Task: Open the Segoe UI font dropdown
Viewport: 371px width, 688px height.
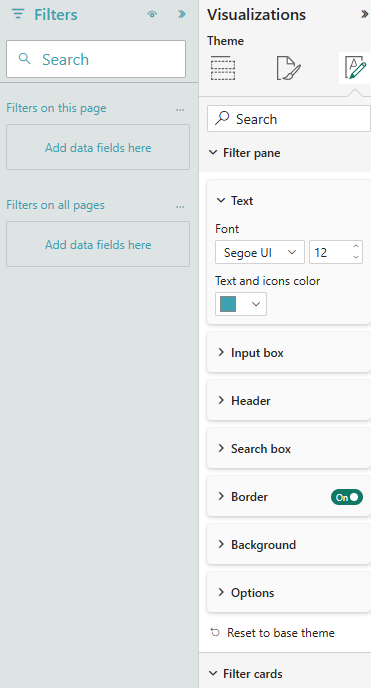Action: [x=260, y=252]
